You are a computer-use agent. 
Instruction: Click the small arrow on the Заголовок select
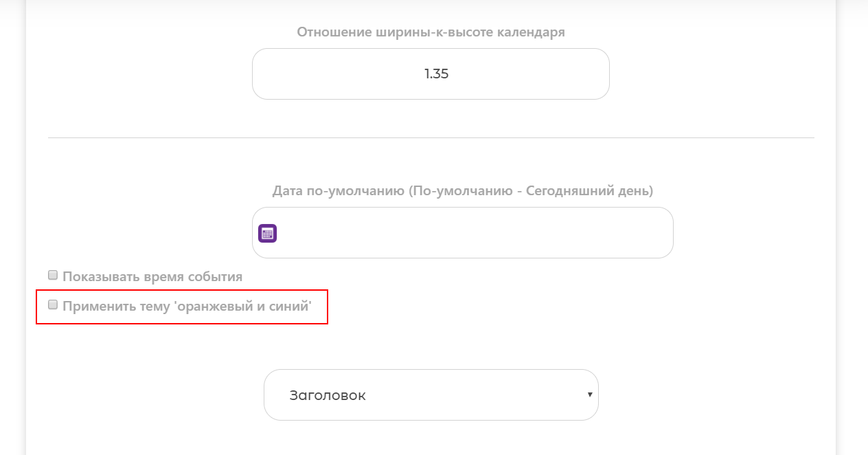(589, 395)
